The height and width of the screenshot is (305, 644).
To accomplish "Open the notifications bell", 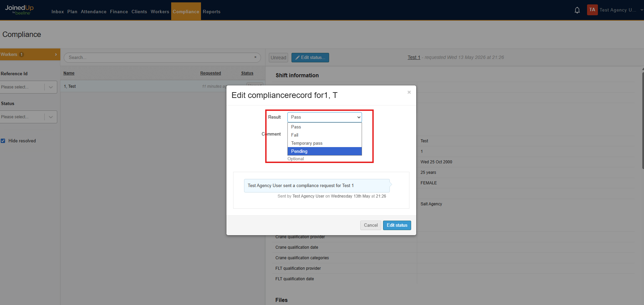I will (577, 10).
